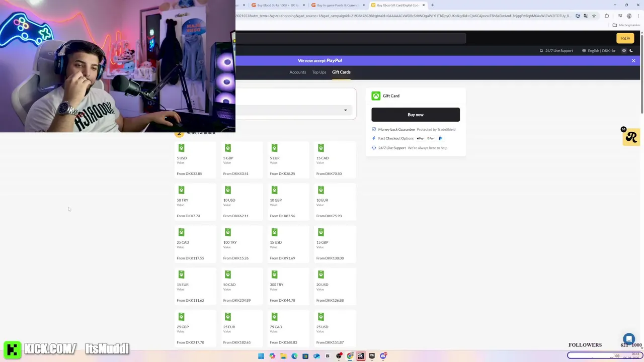
Task: Open Discord from the taskbar
Action: pyautogui.click(x=383, y=356)
